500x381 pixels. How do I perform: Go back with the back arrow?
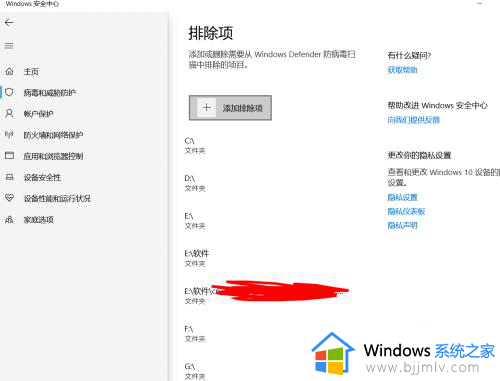9,23
